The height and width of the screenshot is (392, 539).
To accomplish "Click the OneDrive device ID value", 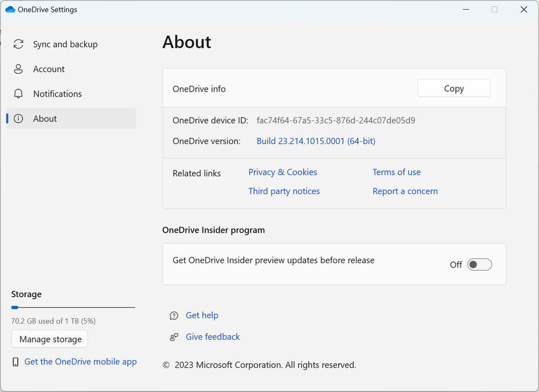I will click(336, 120).
